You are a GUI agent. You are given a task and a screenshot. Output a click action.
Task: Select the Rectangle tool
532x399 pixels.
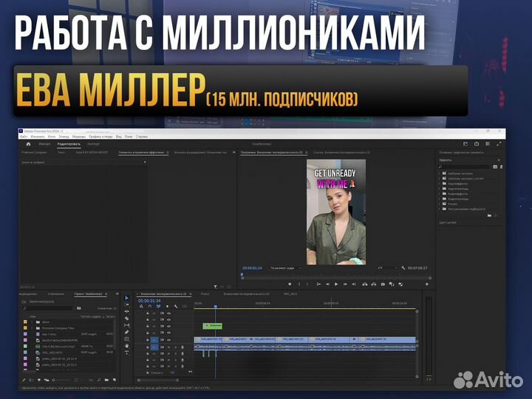[x=127, y=339]
